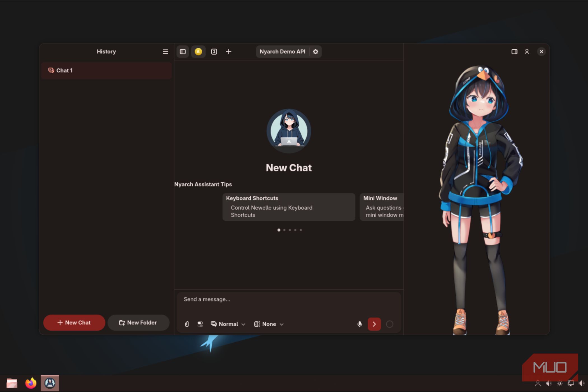Viewport: 588px width, 392px height.
Task: Click the History panel title
Action: click(106, 52)
